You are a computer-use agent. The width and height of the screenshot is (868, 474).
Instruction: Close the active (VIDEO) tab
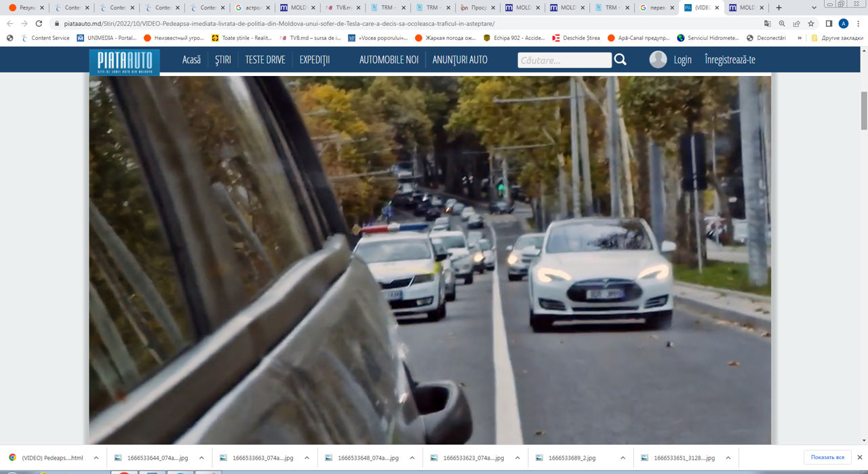pos(717,7)
